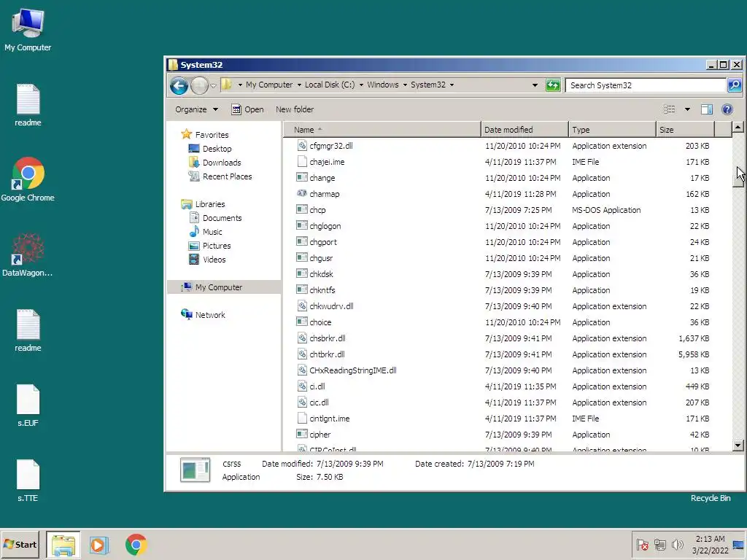Click the Windows breadcrumb segment
This screenshot has width=747, height=560.
coord(382,85)
